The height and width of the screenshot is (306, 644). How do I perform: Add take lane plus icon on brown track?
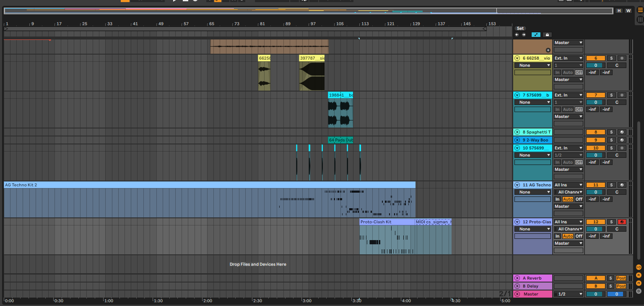pos(548,50)
